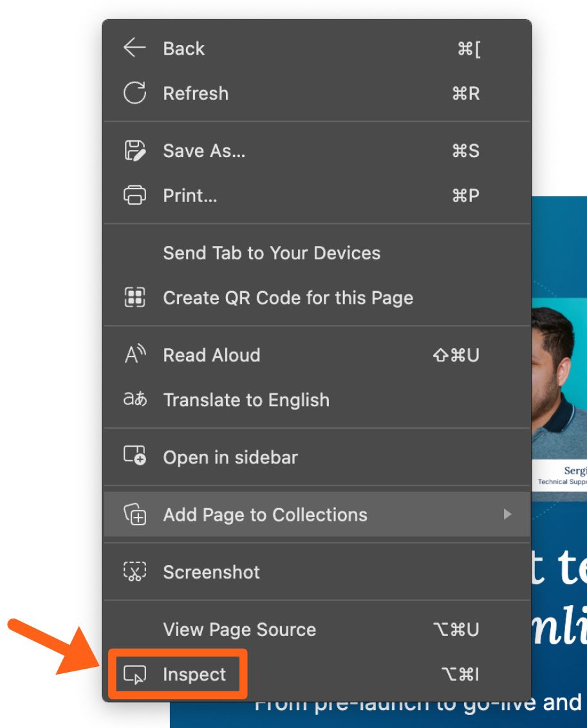Choose View Page Source
Screen dimensions: 587x728
click(x=239, y=630)
